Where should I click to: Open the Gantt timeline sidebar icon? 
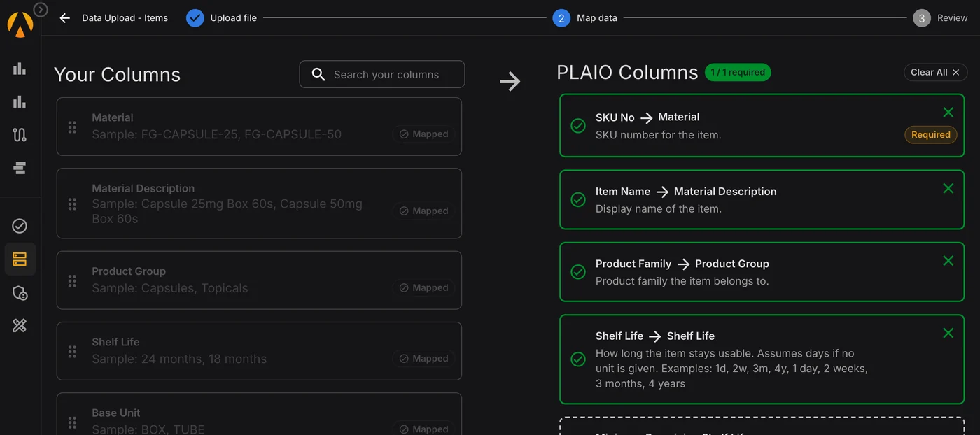(20, 168)
